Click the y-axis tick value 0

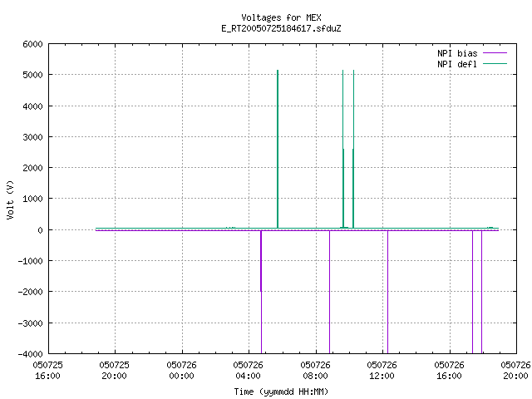41,230
